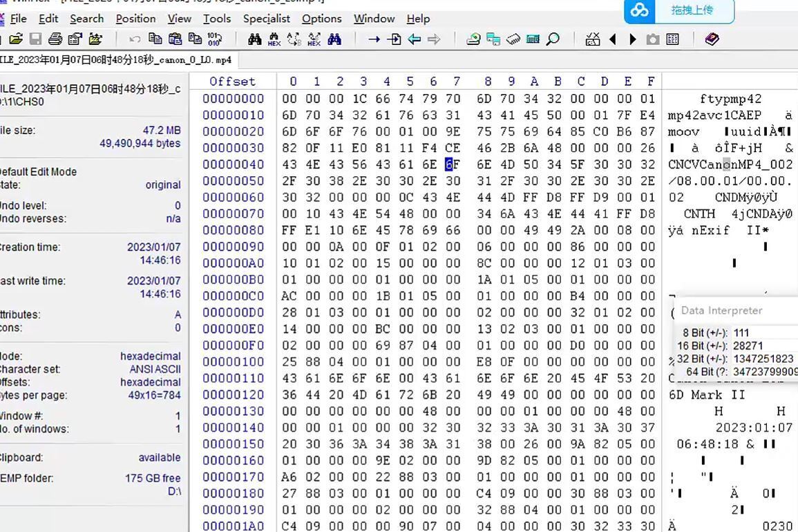Open the Window menu

click(x=374, y=19)
